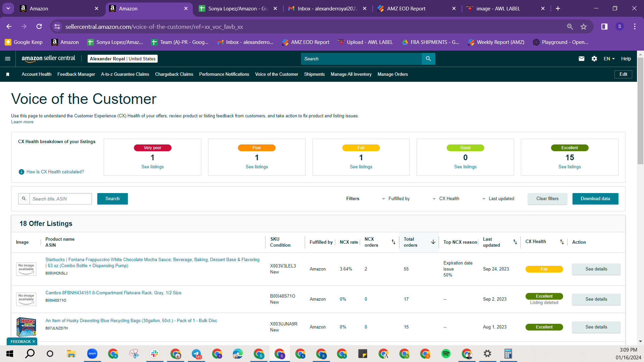
Task: Toggle the browser side panel icon
Action: coord(604,26)
